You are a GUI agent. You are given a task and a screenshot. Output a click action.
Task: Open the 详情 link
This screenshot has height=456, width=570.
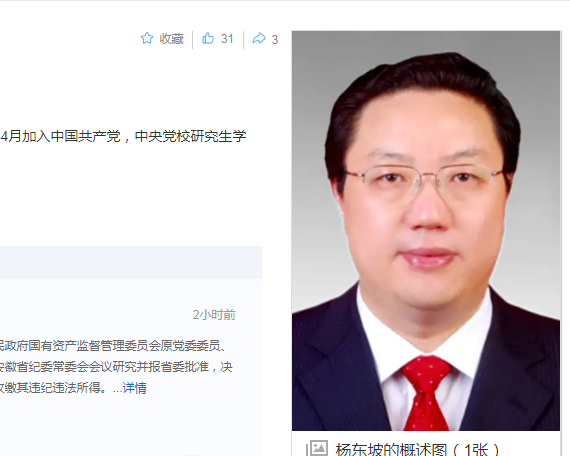pos(135,388)
